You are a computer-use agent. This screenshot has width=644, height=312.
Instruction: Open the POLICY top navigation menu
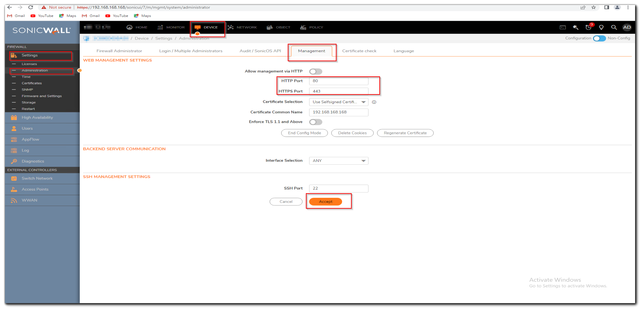point(312,27)
